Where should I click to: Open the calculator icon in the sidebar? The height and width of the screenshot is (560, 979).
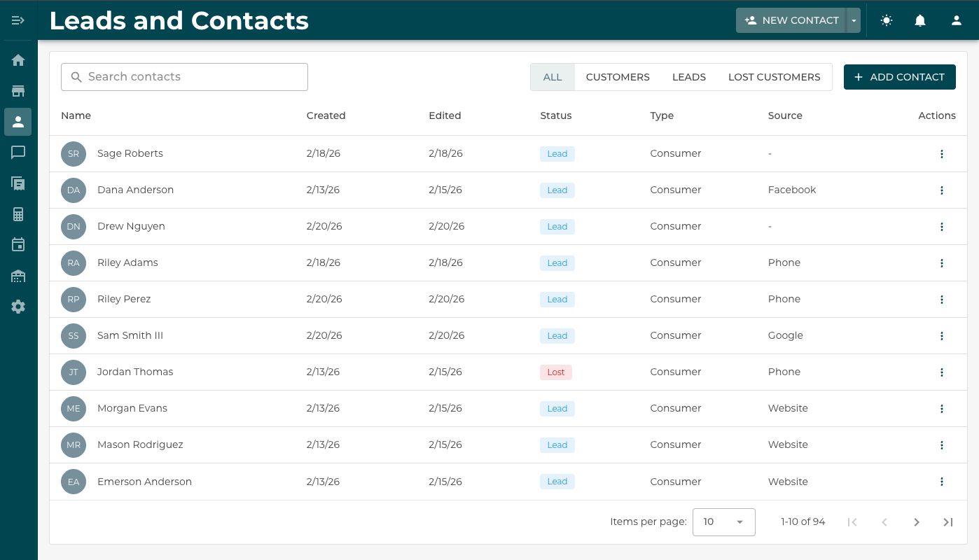coord(18,213)
